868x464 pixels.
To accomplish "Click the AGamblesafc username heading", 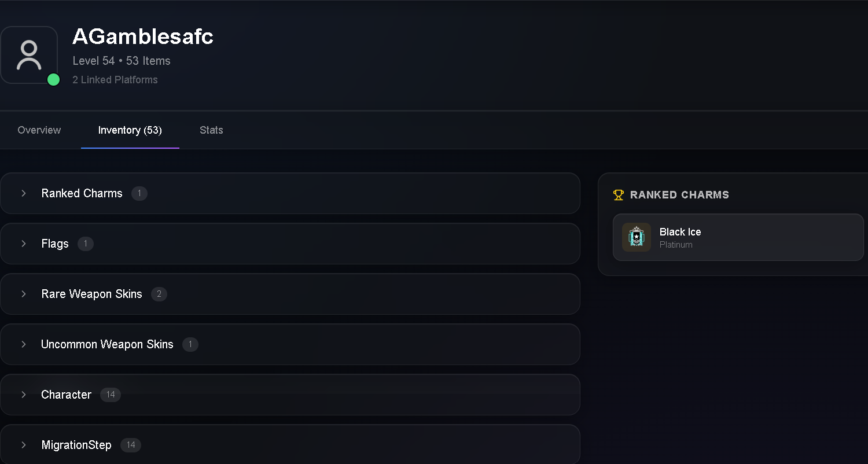I will (143, 36).
